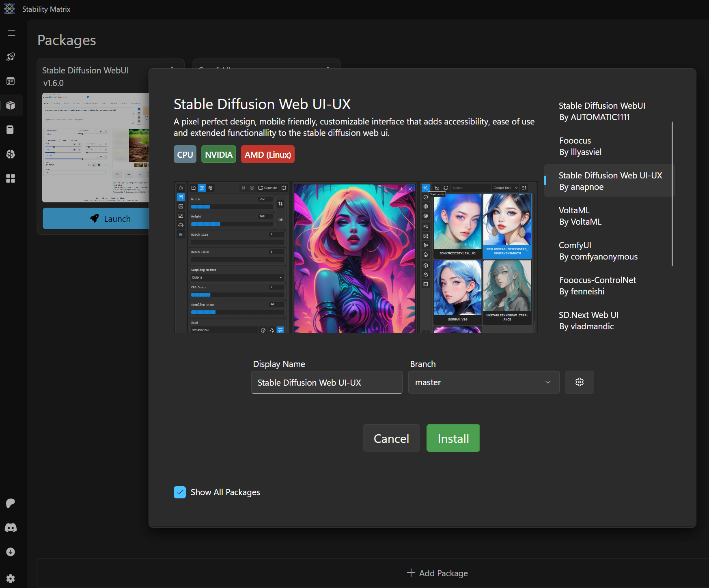
Task: Open the Checkpoints manager sidebar icon
Action: pyautogui.click(x=11, y=130)
